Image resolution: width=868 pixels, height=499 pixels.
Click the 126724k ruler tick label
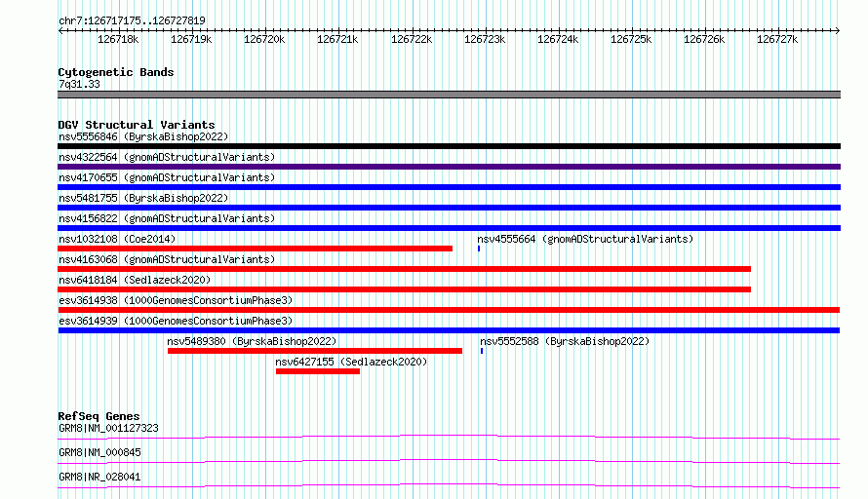558,39
